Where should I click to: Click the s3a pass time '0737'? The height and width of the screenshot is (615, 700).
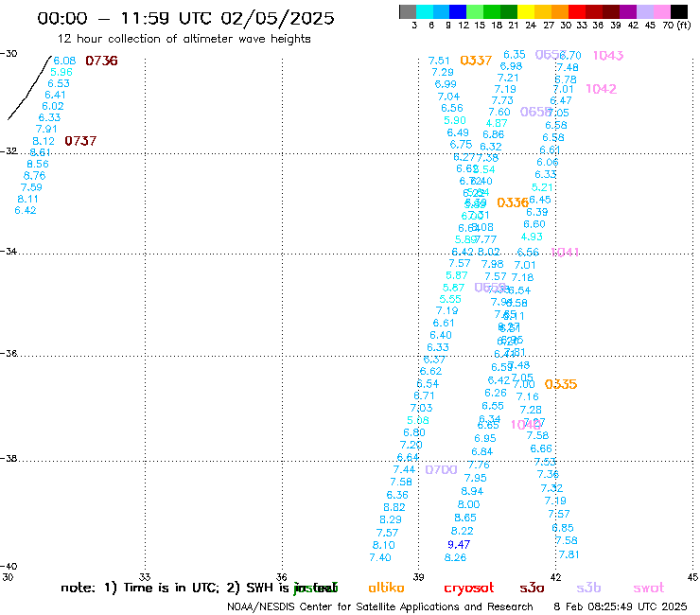click(x=80, y=141)
